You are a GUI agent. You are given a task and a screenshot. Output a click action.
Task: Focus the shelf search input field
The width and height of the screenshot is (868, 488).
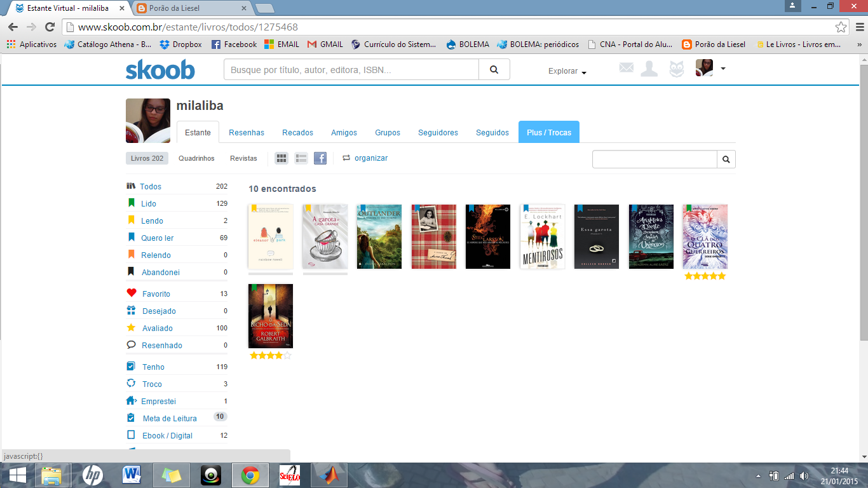click(x=654, y=159)
